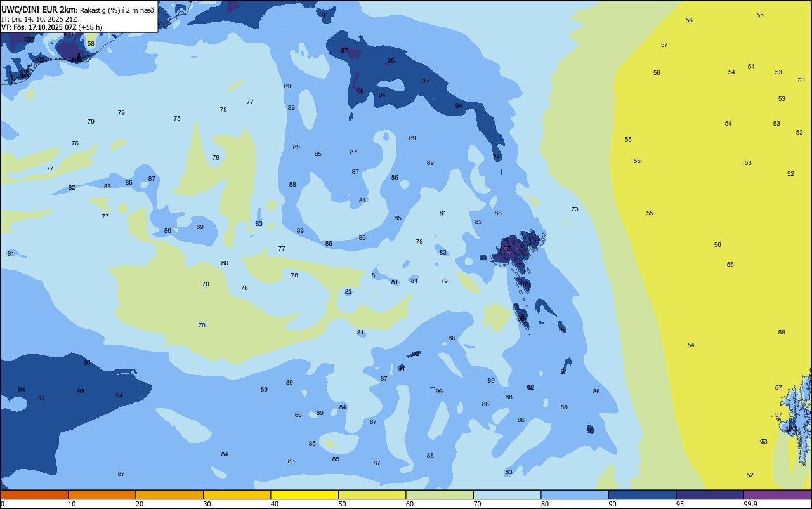The height and width of the screenshot is (509, 812).
Task: Select the medium blue 80–90 legend swatch
Action: pos(575,494)
